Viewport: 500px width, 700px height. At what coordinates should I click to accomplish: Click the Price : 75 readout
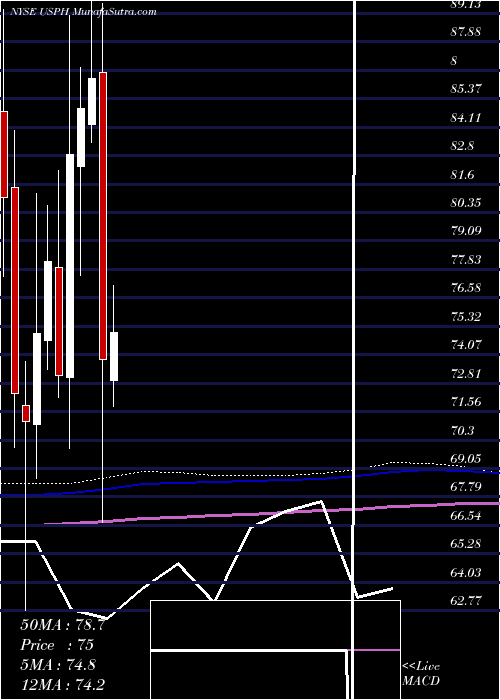57,645
